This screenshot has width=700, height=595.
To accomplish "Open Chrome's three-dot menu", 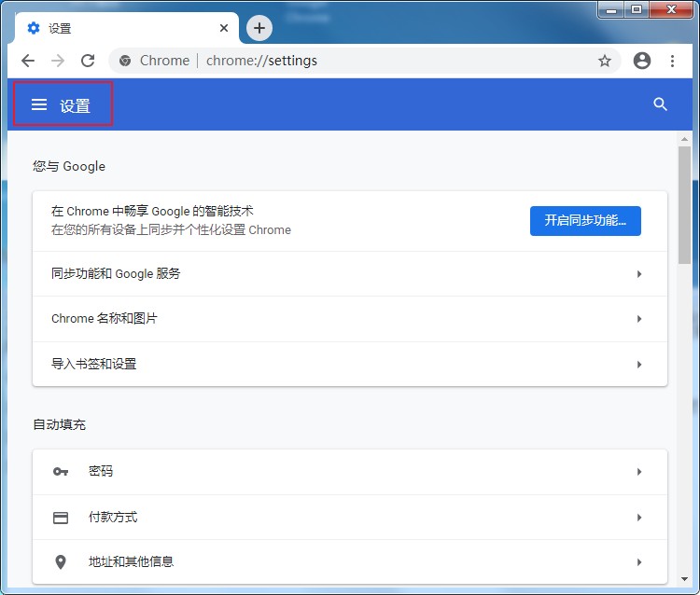I will [x=672, y=61].
